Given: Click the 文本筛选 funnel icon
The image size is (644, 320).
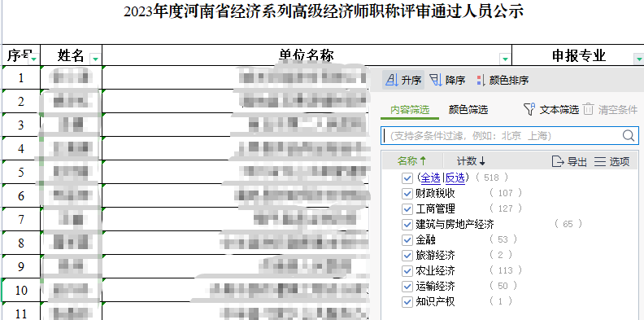Looking at the screenshot, I should point(529,109).
